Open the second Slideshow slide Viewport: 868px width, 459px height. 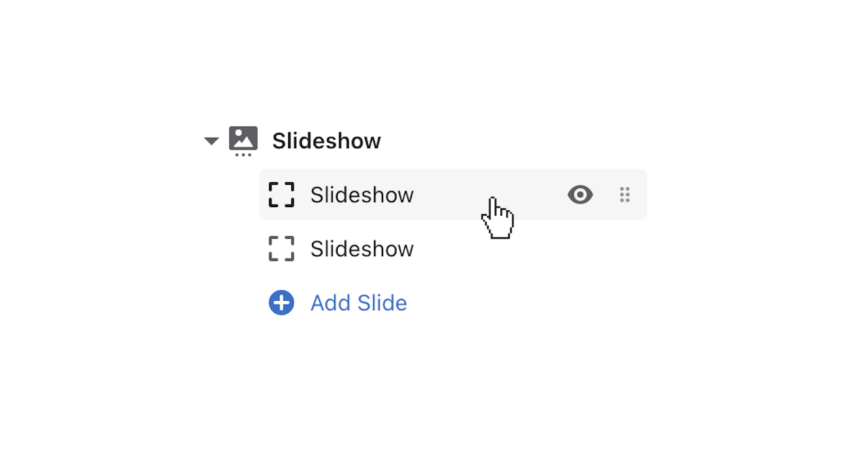(x=361, y=249)
